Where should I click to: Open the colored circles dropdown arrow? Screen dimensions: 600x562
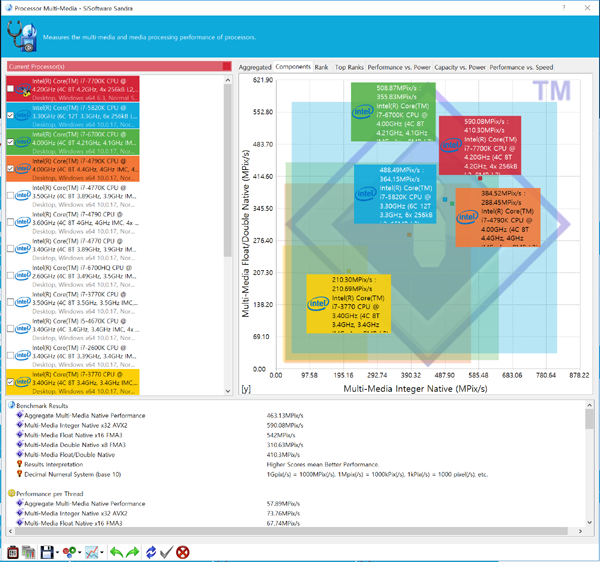pyautogui.click(x=80, y=552)
